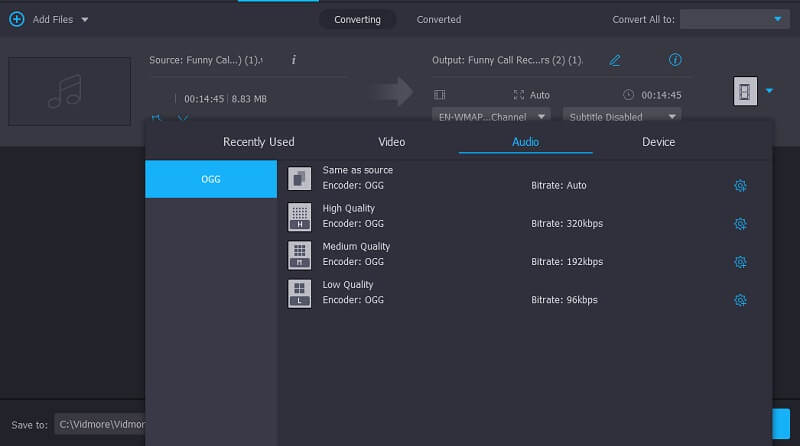
Task: Select the OGG format in sidebar
Action: [211, 180]
